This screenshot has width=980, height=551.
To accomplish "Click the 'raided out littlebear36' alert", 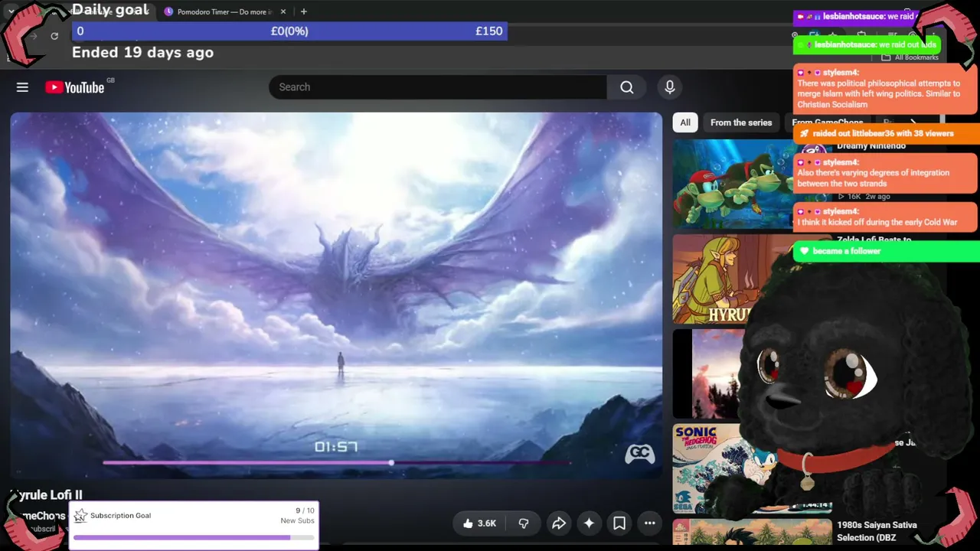I will click(885, 133).
